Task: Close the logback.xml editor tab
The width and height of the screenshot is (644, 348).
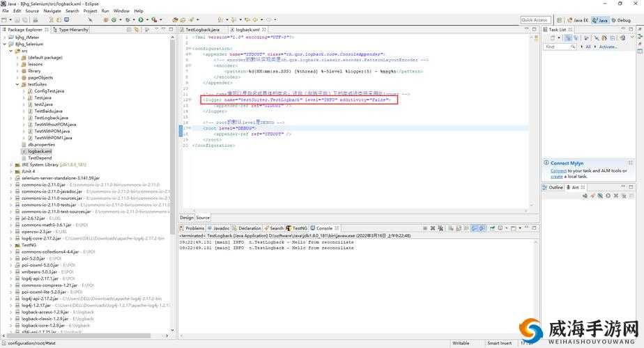Action: (263, 29)
